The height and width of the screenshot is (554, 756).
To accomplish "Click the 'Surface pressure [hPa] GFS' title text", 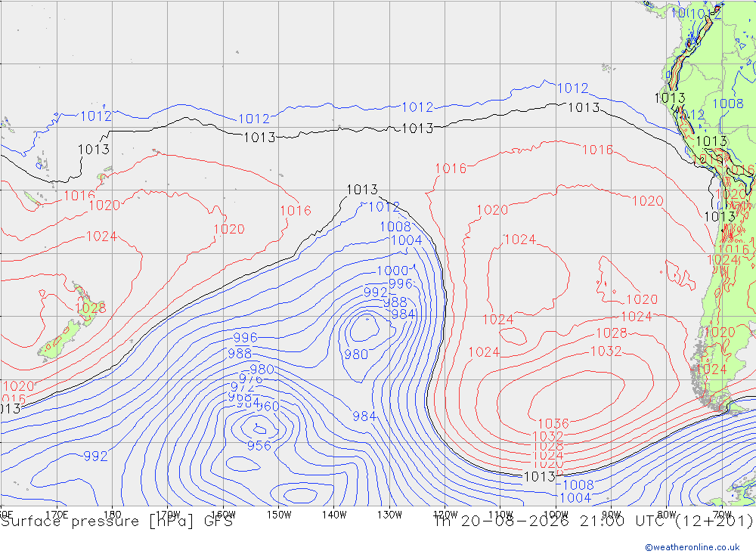I will [x=116, y=522].
